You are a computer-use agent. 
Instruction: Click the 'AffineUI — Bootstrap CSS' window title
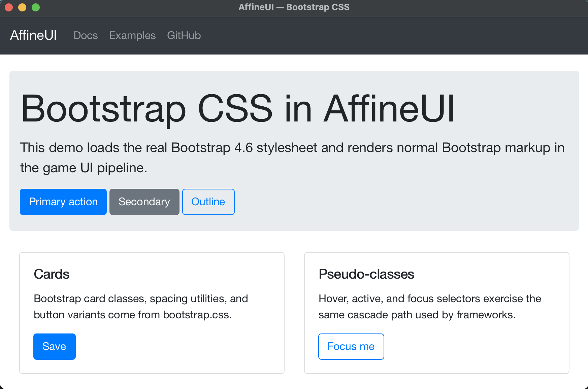(x=294, y=7)
